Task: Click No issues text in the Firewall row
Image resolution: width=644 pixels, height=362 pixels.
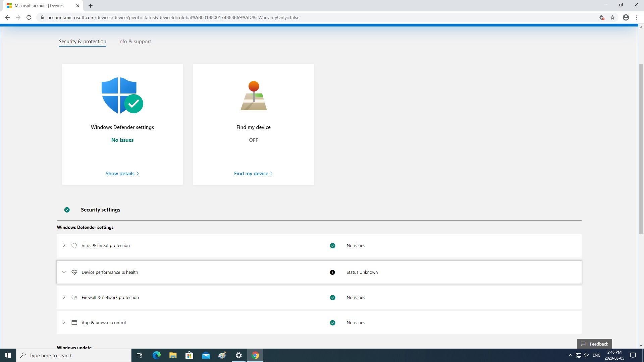Action: pos(356,298)
